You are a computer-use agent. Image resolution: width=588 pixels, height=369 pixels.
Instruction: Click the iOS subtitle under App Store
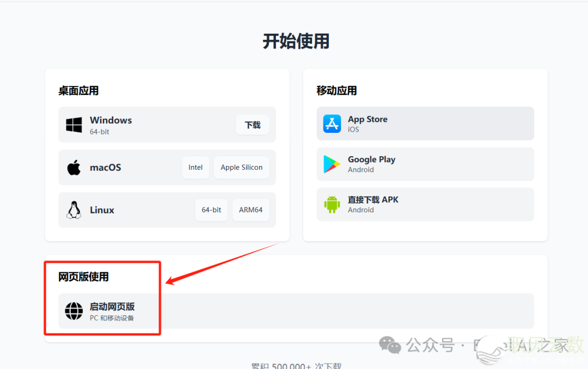353,130
